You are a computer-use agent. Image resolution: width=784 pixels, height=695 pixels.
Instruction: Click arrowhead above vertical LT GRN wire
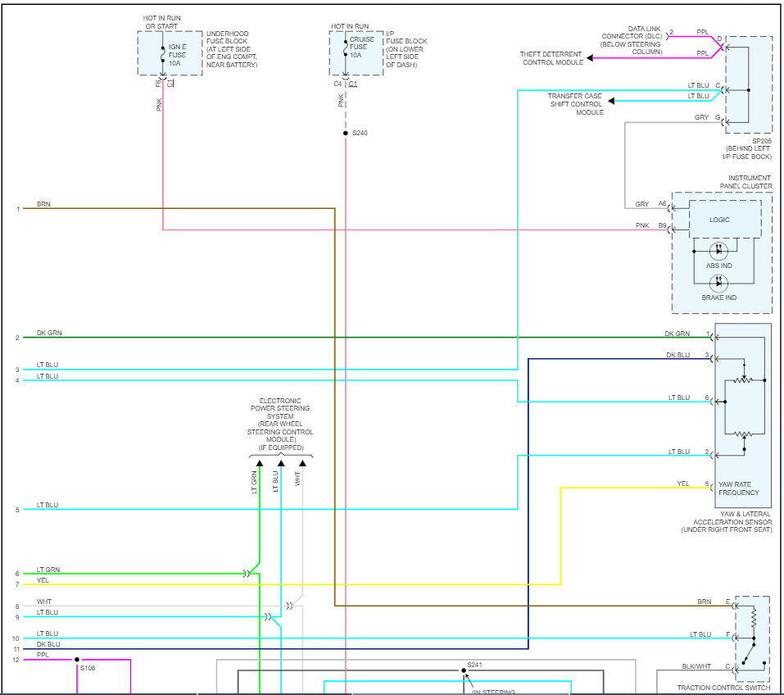click(x=260, y=463)
